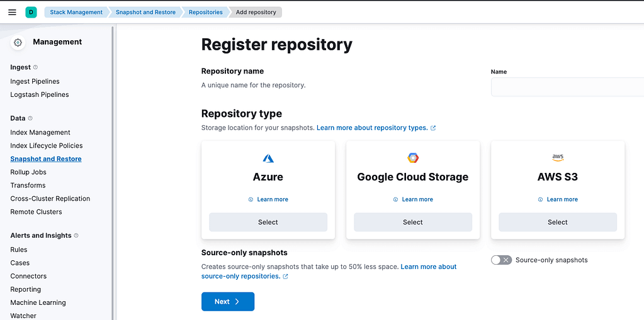
Task: Click the Register repository heading
Action: [x=277, y=45]
